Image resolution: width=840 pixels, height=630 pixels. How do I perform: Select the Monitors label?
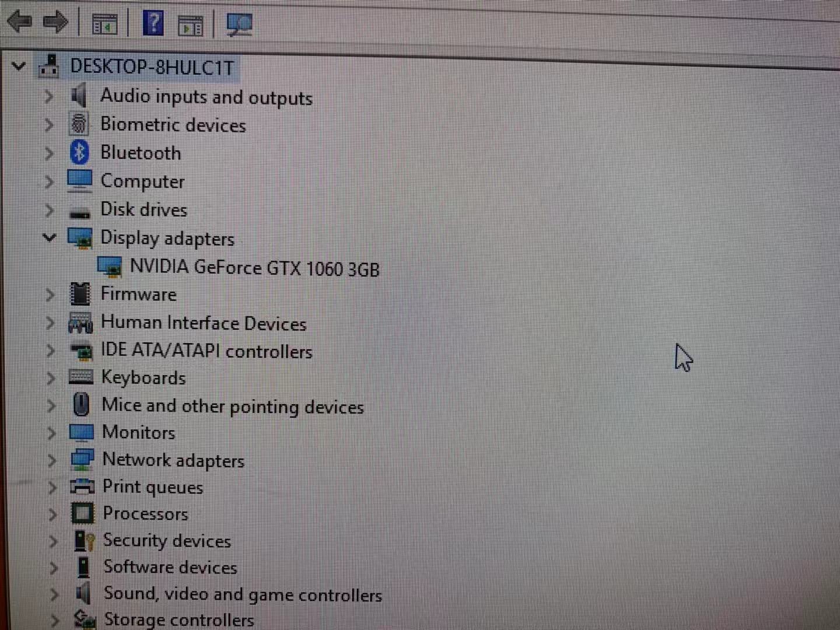[x=138, y=432]
